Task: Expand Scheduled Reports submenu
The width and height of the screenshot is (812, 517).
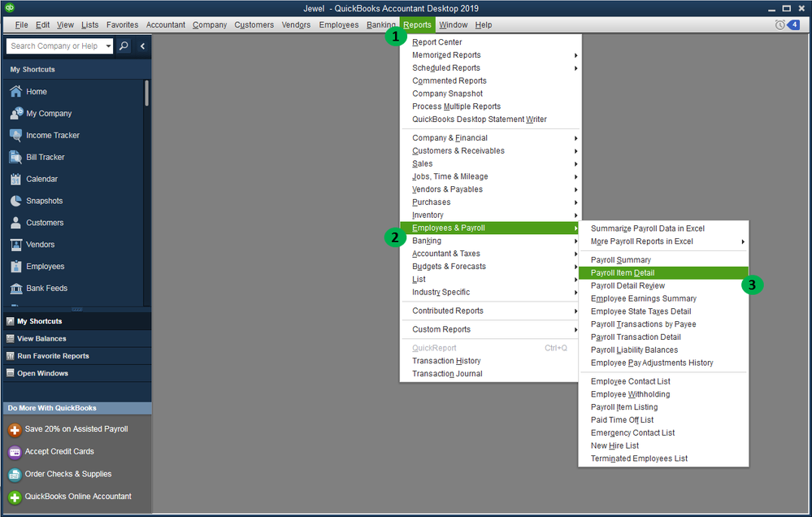Action: pyautogui.click(x=575, y=67)
